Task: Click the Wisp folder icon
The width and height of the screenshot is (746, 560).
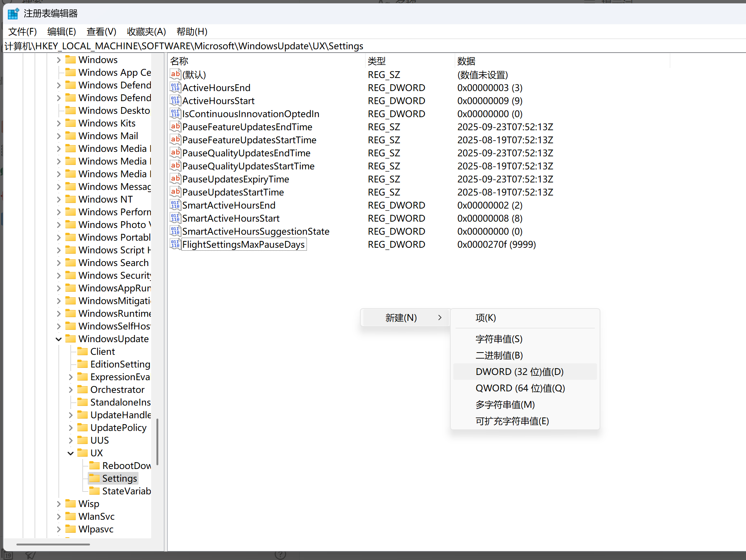Action: pyautogui.click(x=71, y=503)
